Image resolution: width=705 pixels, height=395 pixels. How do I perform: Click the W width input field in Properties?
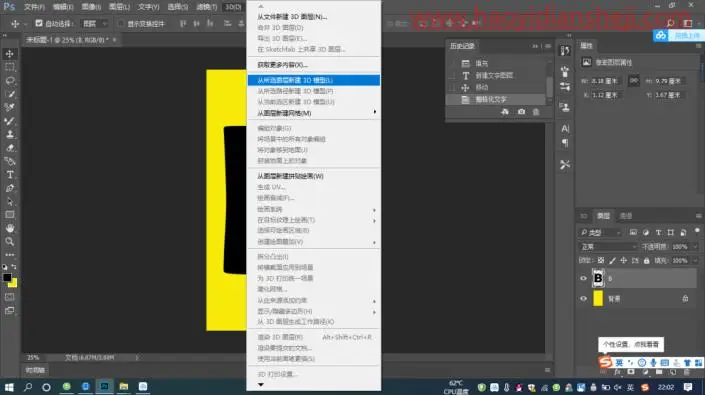tap(605, 81)
